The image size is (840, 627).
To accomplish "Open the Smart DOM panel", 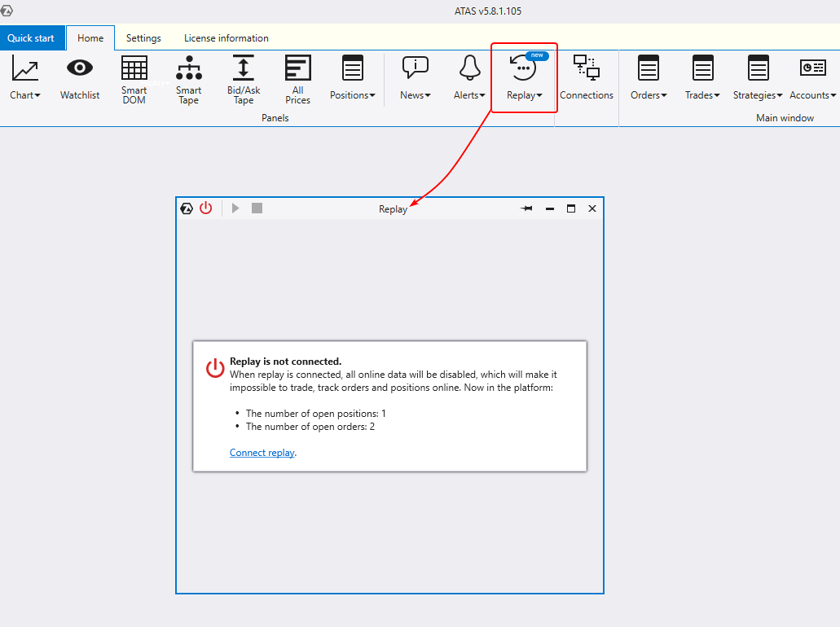I will pyautogui.click(x=134, y=79).
